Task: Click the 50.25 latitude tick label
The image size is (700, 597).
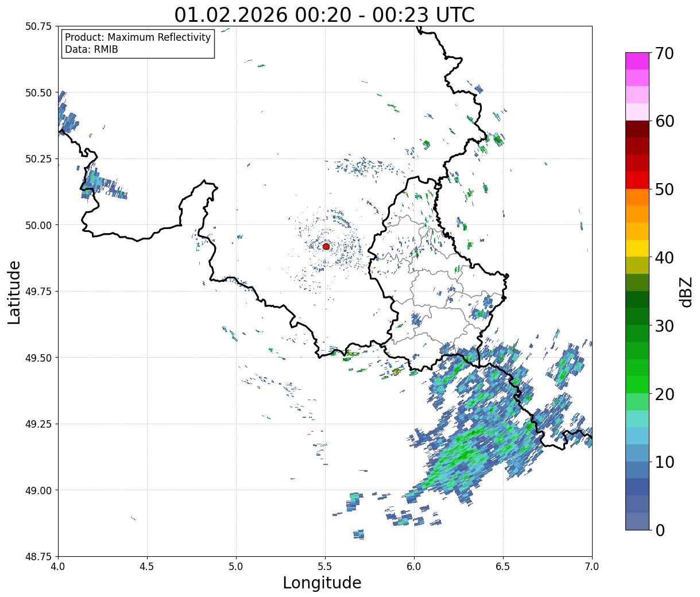Action: tap(38, 159)
